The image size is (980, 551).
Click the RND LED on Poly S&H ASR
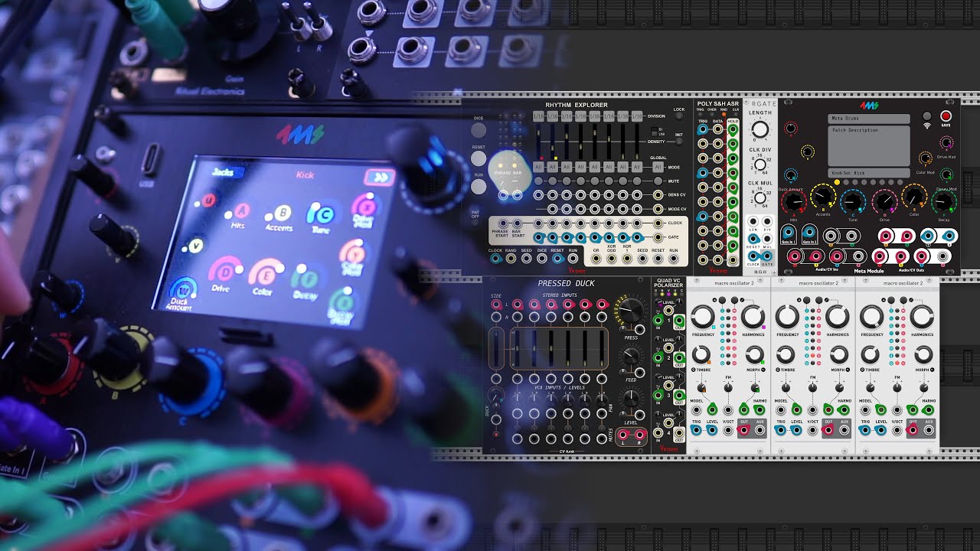[x=724, y=114]
